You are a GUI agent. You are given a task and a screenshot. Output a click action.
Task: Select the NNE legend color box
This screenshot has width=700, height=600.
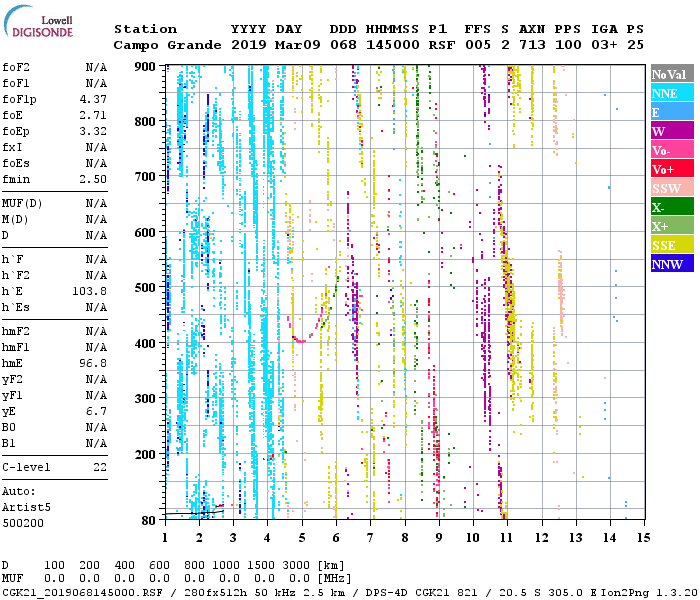pos(672,93)
